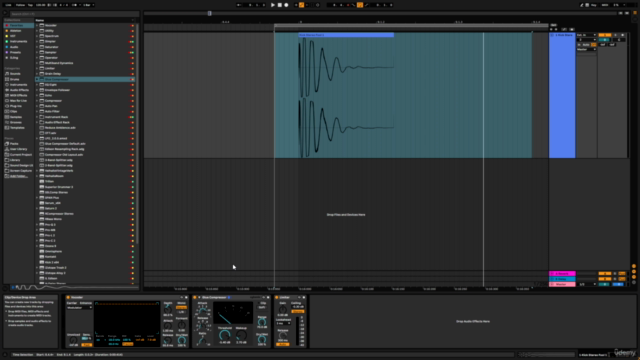Start playback with the Play button
Screen dimensions: 640x360
point(273,5)
